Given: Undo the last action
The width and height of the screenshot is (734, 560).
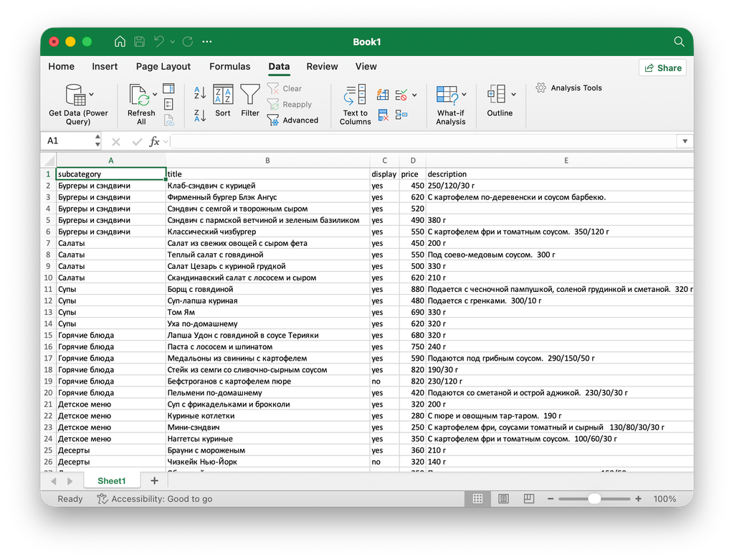Looking at the screenshot, I should [159, 42].
